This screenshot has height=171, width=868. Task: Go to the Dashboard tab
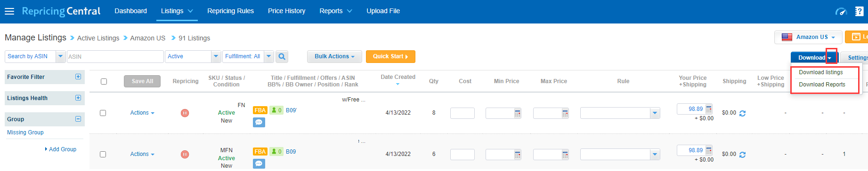pos(130,11)
